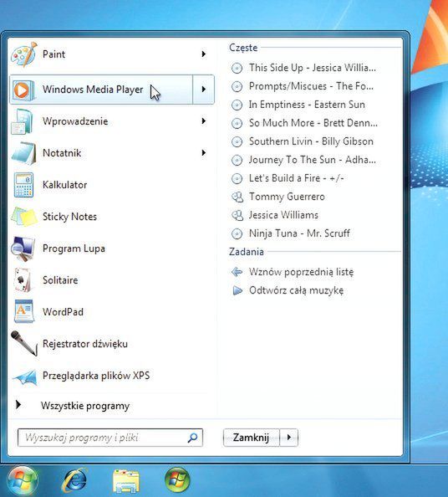Expand the Paint jump list arrow
Viewport: 448px width, 497px height.
click(204, 54)
